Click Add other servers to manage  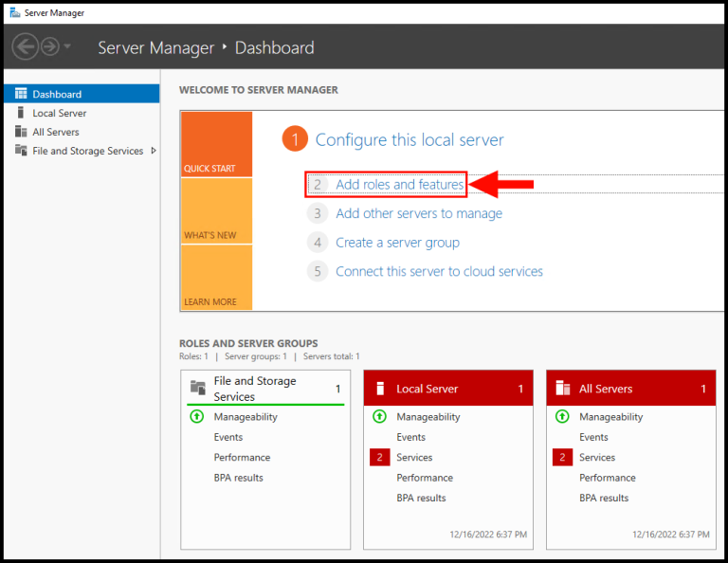[x=419, y=213]
